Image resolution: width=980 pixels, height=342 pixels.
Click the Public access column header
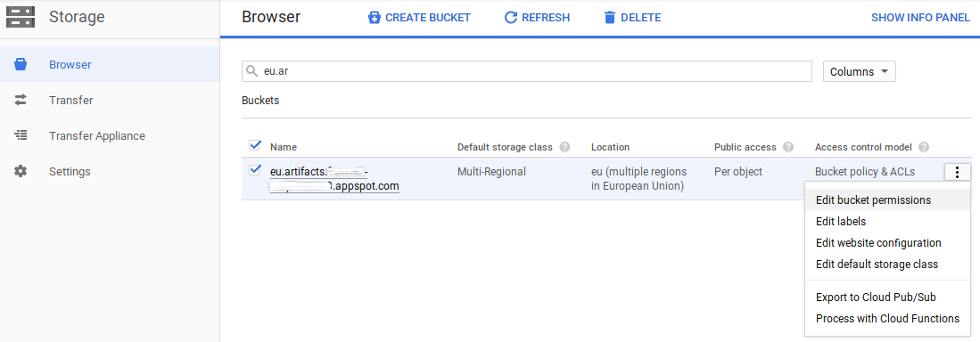point(745,147)
